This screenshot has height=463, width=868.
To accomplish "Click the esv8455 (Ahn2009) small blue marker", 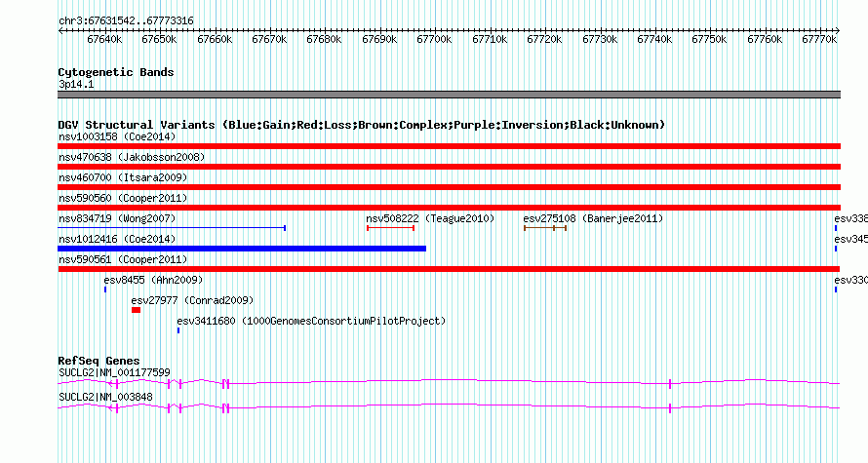I will coord(105,289).
